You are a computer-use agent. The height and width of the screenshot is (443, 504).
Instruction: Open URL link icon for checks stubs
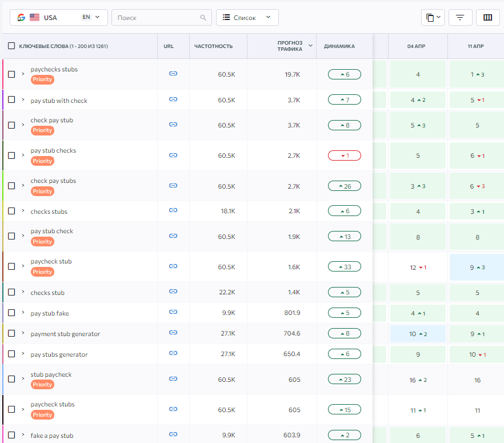tap(173, 210)
